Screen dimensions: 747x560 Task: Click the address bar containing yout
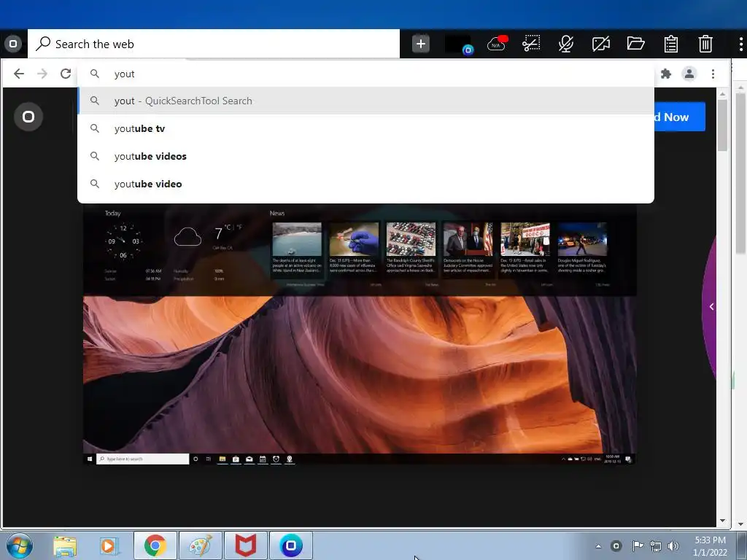(x=365, y=74)
